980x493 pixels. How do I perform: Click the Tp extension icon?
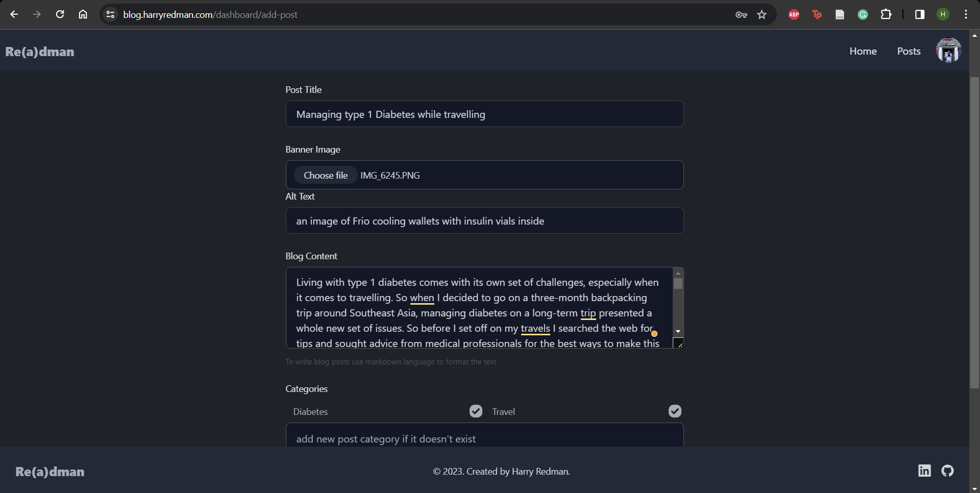(817, 14)
